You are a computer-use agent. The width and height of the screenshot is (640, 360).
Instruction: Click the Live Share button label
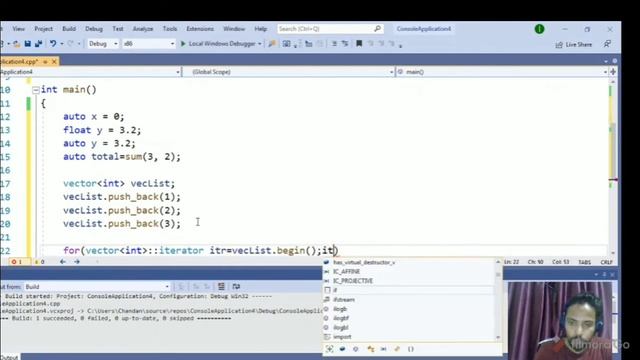[x=579, y=44]
